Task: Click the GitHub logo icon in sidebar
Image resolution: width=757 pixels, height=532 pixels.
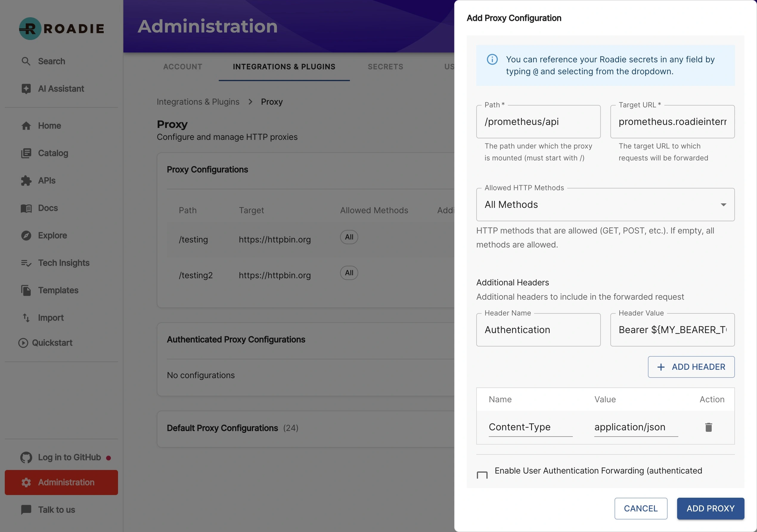Action: (x=26, y=457)
